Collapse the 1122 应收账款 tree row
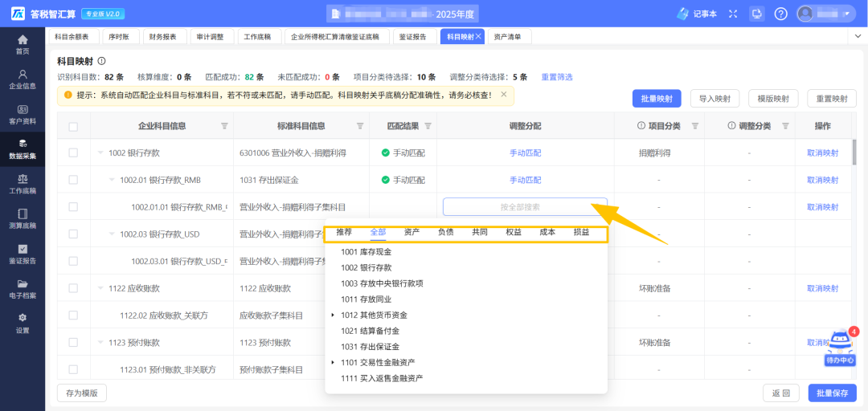The image size is (868, 411). [100, 288]
